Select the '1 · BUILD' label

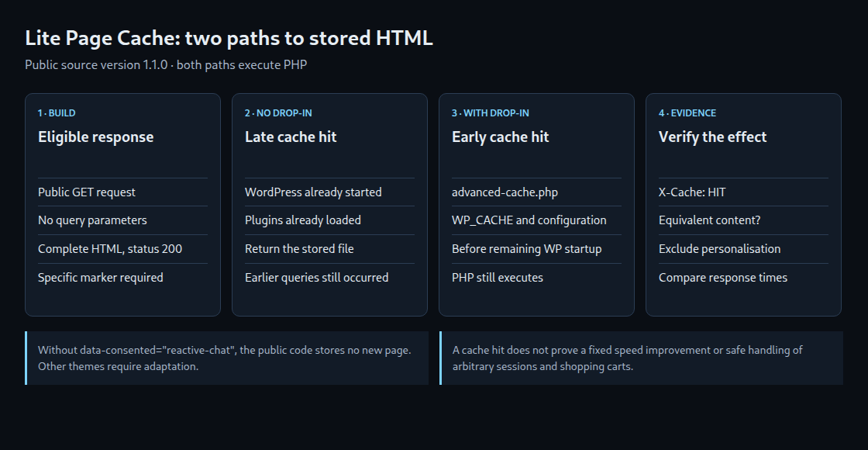point(57,113)
